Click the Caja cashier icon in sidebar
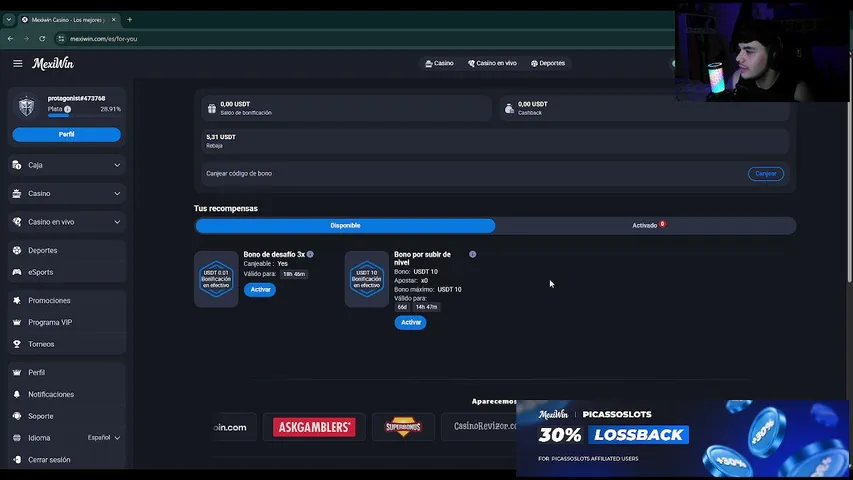This screenshot has width=853, height=480. tap(17, 165)
